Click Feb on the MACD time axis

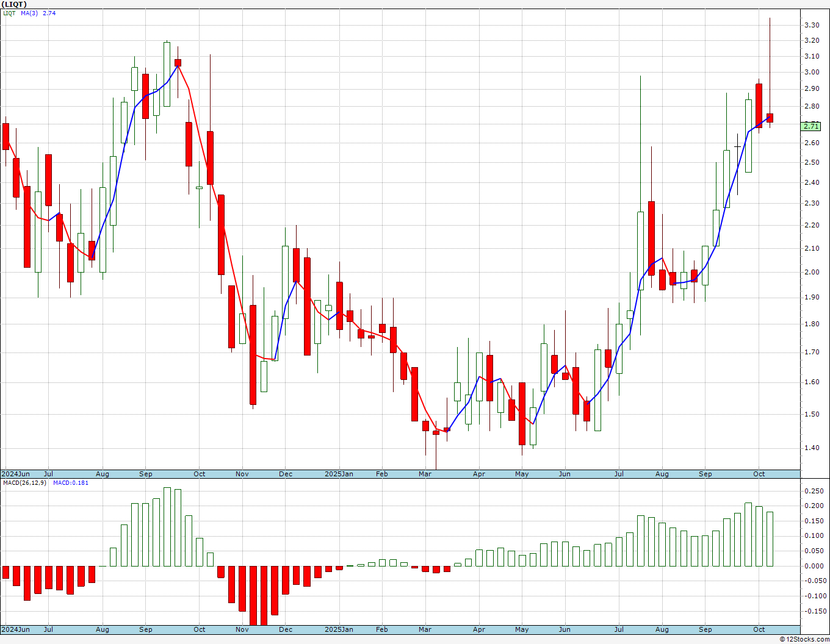tap(382, 629)
